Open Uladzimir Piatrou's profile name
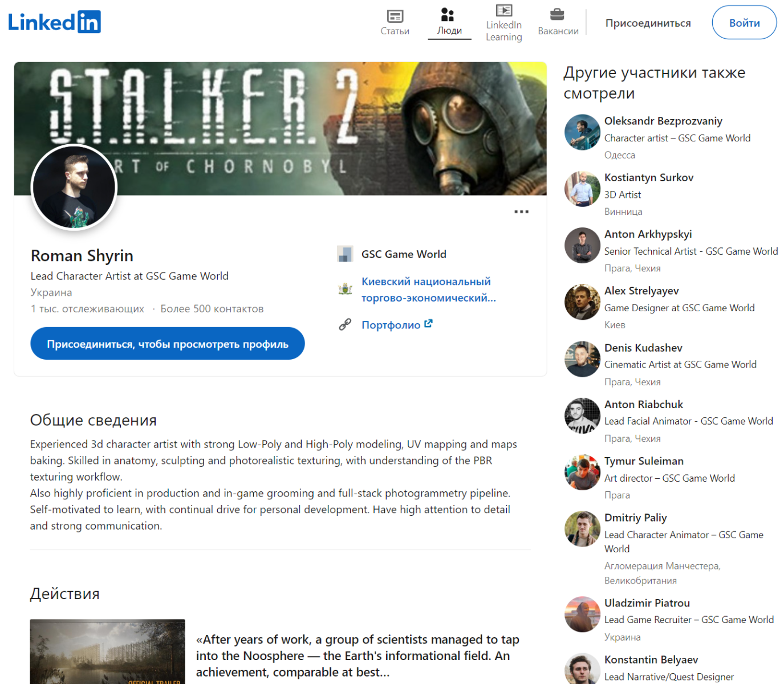Screen dimensions: 784x684 (x=647, y=603)
